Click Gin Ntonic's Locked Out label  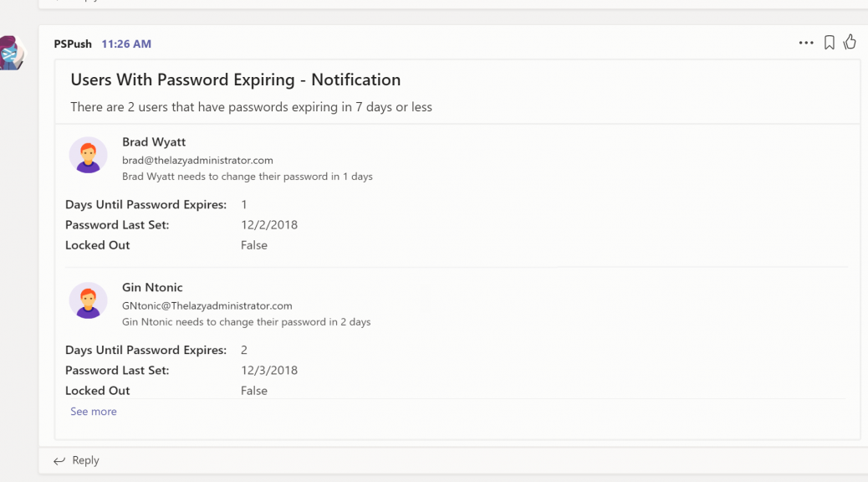click(x=98, y=391)
